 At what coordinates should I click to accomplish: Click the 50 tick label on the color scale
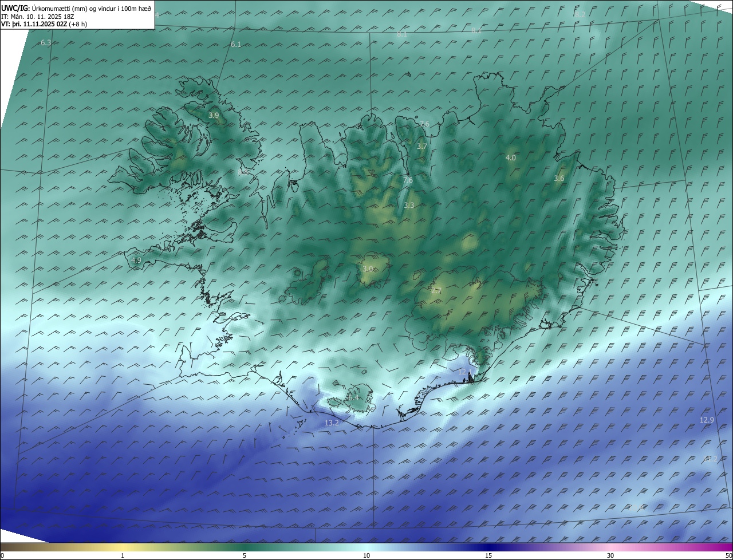pyautogui.click(x=728, y=556)
